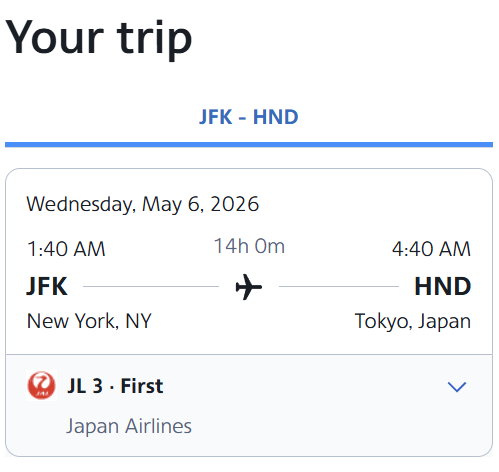Click the airplane icon between JFK and HND

click(249, 287)
